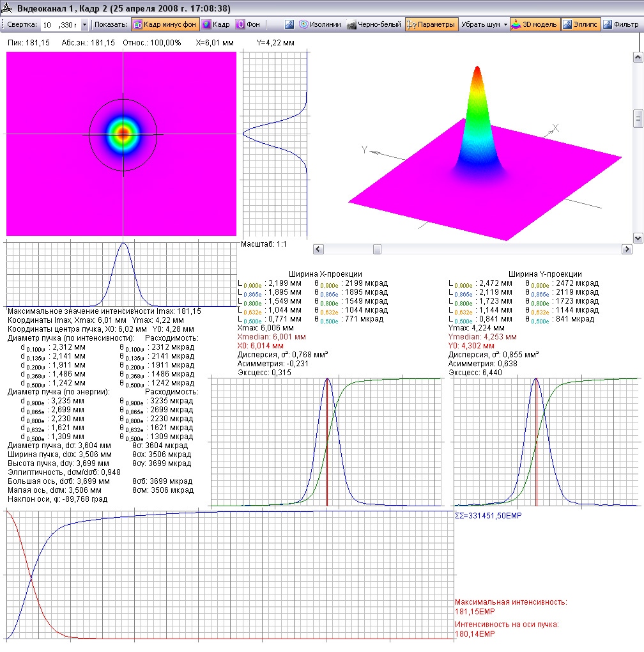The image size is (644, 652).
Task: Click the "ΣΣ=331451,50EMP" total value
Action: (x=488, y=516)
